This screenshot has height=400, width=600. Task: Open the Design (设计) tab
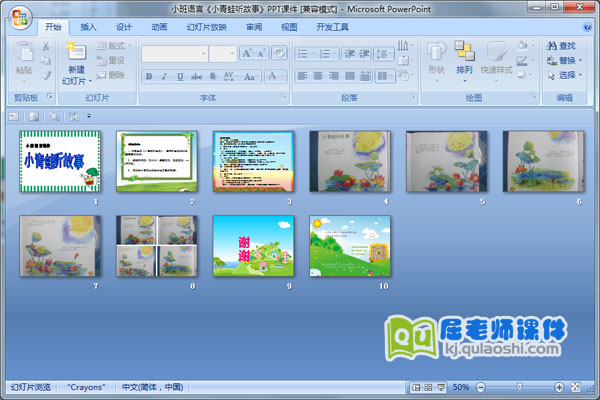coord(124,27)
